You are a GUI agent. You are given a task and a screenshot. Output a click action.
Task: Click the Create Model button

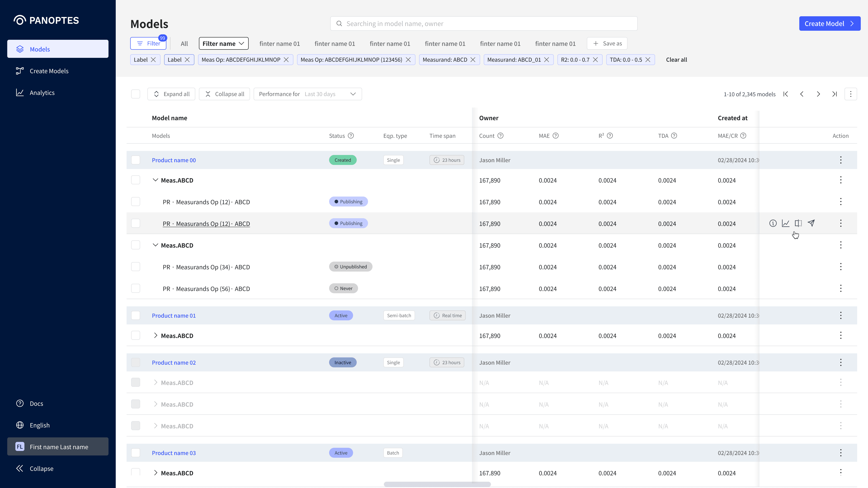829,23
